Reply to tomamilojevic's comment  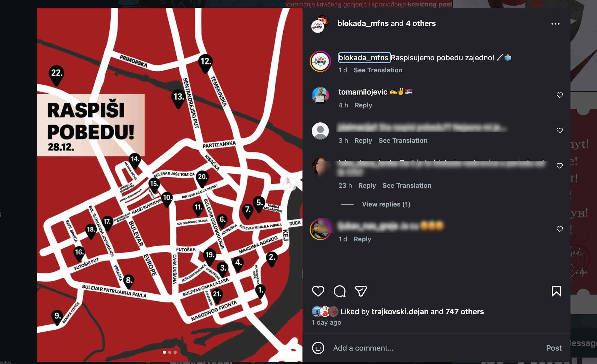pos(363,105)
